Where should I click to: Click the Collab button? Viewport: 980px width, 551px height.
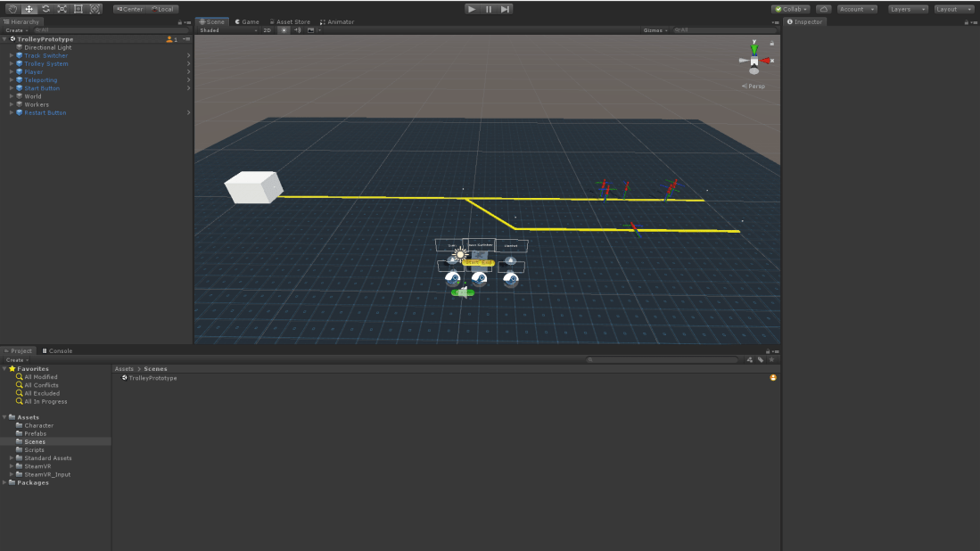(x=790, y=9)
